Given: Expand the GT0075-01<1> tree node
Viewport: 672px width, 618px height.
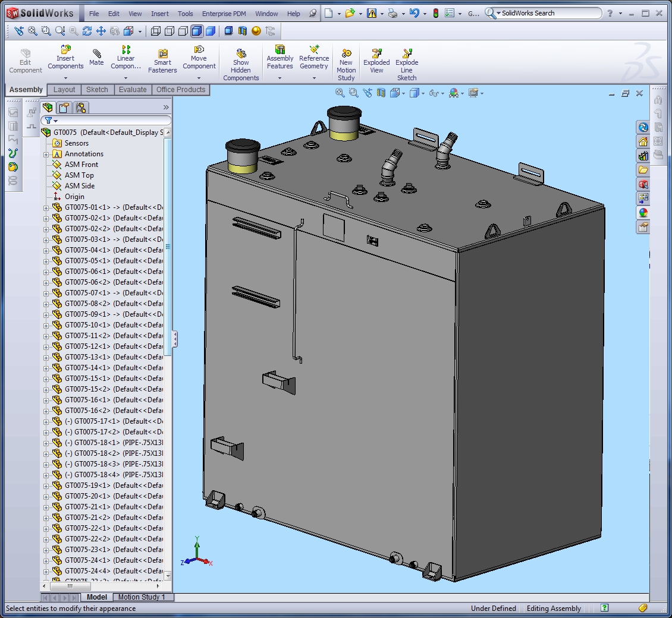Looking at the screenshot, I should coord(46,207).
